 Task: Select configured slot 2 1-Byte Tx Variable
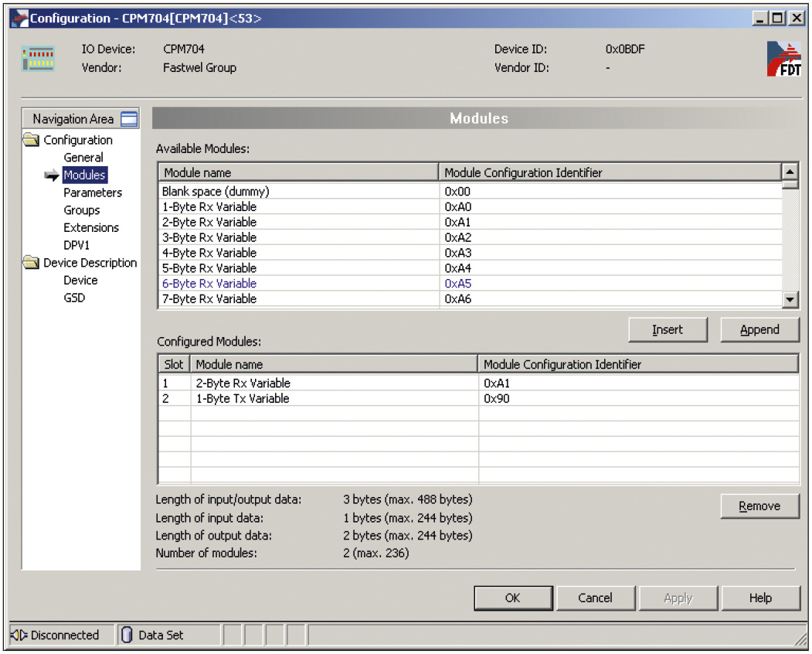(478, 399)
